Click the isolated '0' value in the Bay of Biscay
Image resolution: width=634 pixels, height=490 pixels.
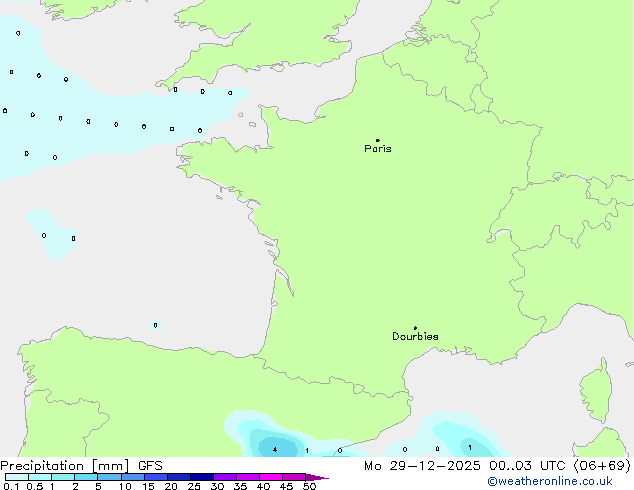click(x=155, y=325)
